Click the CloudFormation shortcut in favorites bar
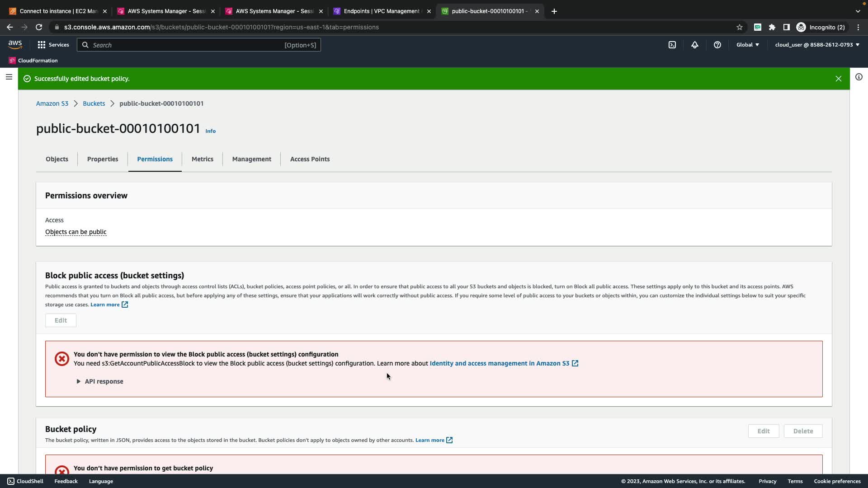This screenshot has width=868, height=488. (33, 61)
